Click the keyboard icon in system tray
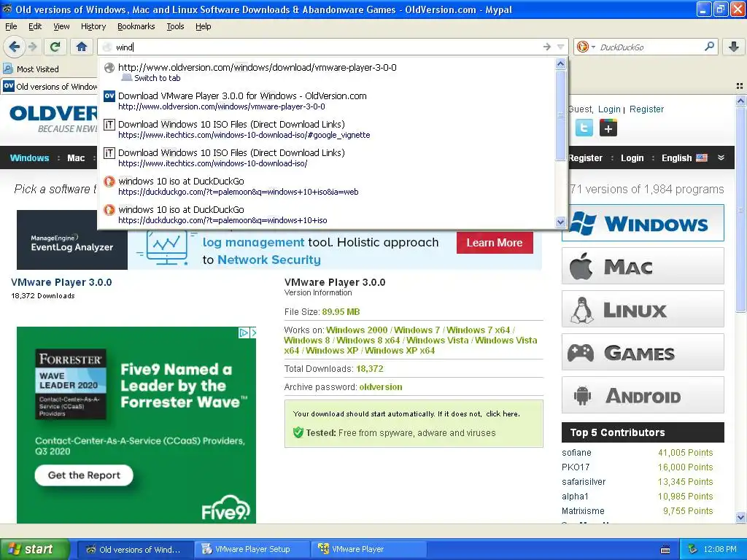Viewport: 747px width, 560px height. 665,550
